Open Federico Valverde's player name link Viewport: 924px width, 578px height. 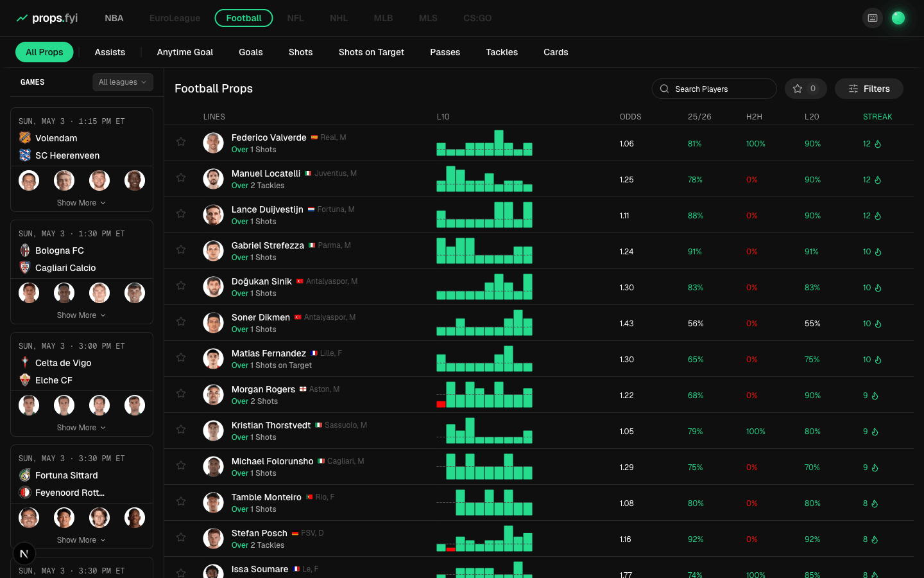(x=269, y=137)
